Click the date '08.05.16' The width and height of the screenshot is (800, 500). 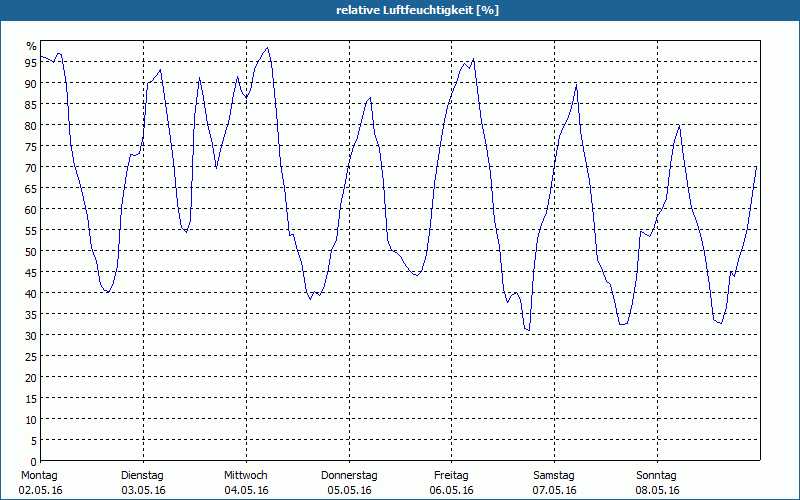click(x=658, y=490)
